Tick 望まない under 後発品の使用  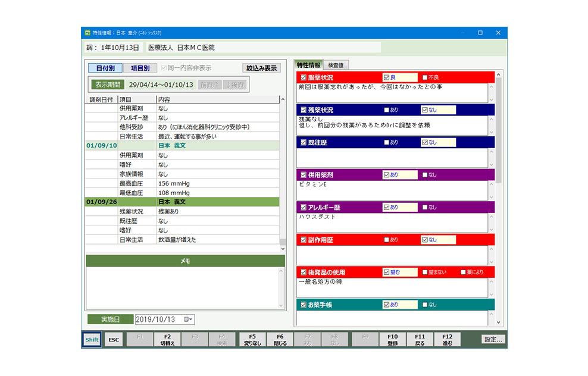tap(425, 272)
